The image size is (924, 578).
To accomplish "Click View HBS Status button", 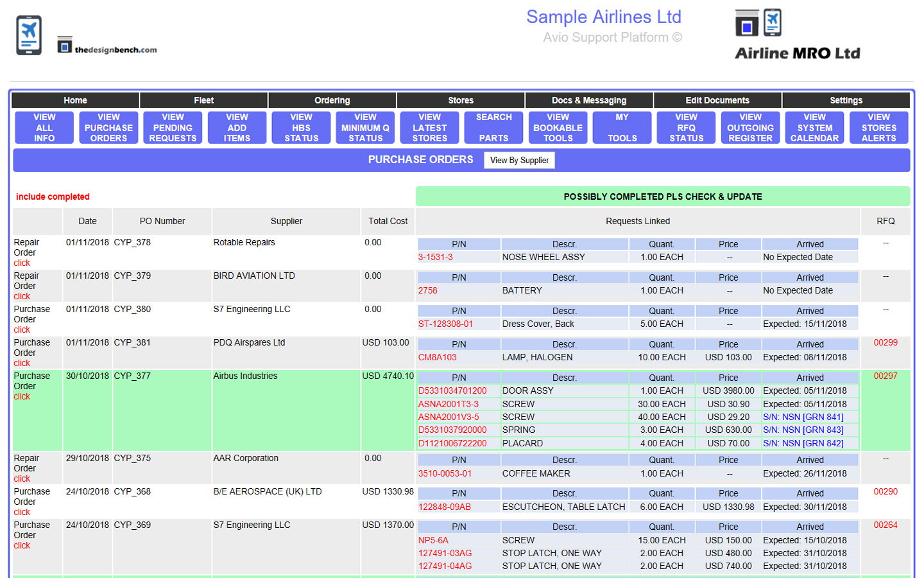I will [x=301, y=128].
